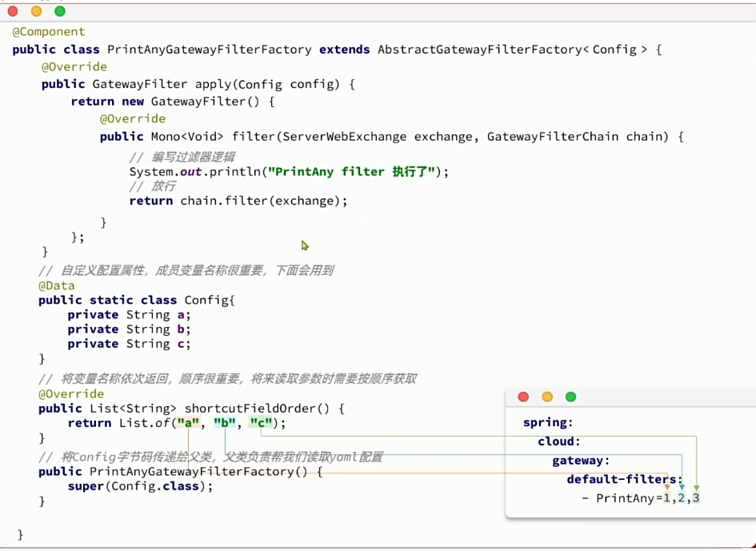Click the super(Config.class) call
The height and width of the screenshot is (551, 756).
140,486
